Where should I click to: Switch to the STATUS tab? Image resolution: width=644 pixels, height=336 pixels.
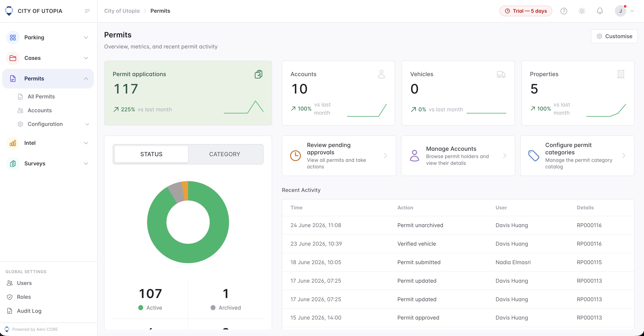pos(151,154)
